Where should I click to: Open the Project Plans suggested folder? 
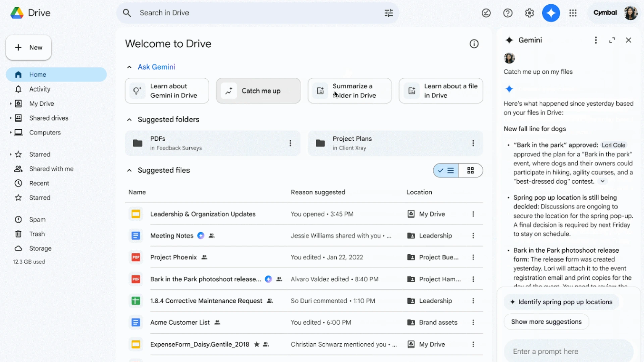[395, 143]
